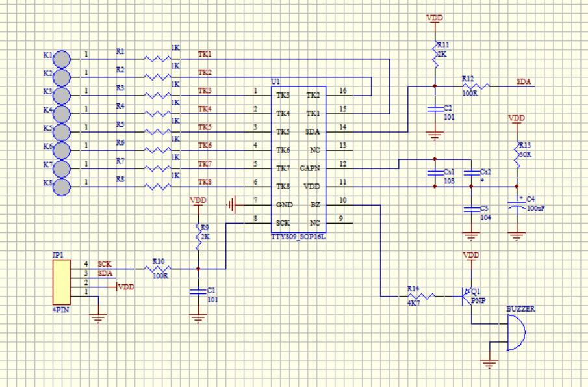Select resistor R11 2K symbol

click(435, 55)
